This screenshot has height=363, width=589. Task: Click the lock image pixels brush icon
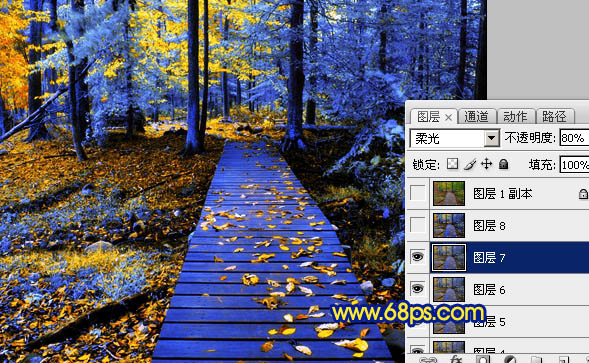(x=470, y=164)
